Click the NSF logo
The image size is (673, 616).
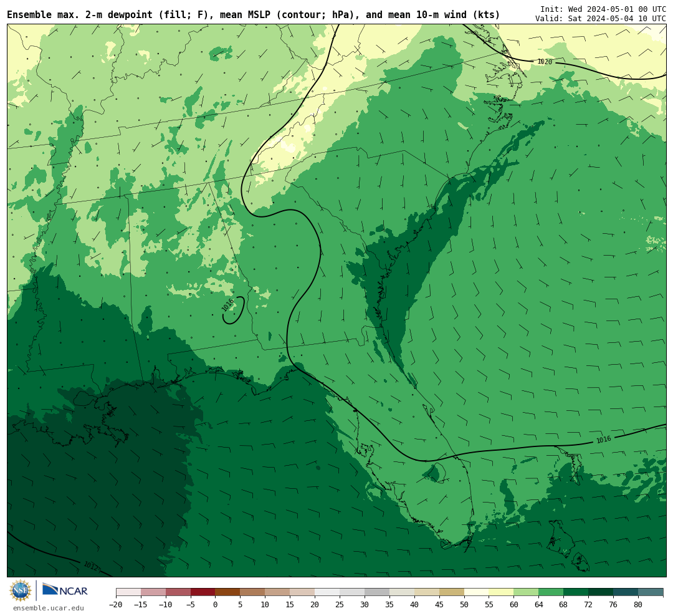coord(21,590)
